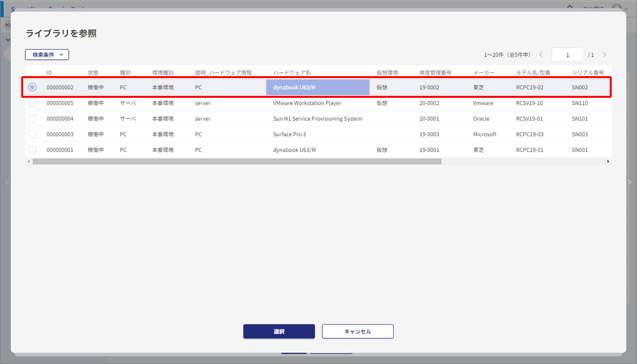The image size is (637, 364).
Task: Click the ID column header
Action: [49, 73]
